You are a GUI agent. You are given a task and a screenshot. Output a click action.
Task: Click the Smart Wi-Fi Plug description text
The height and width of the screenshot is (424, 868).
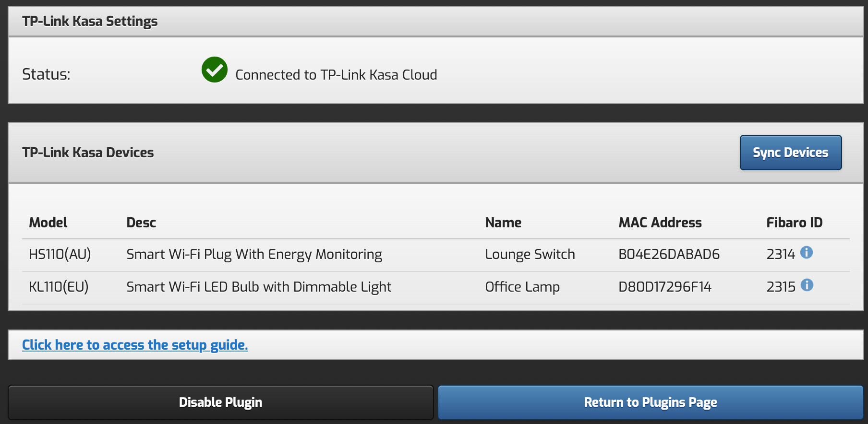254,254
